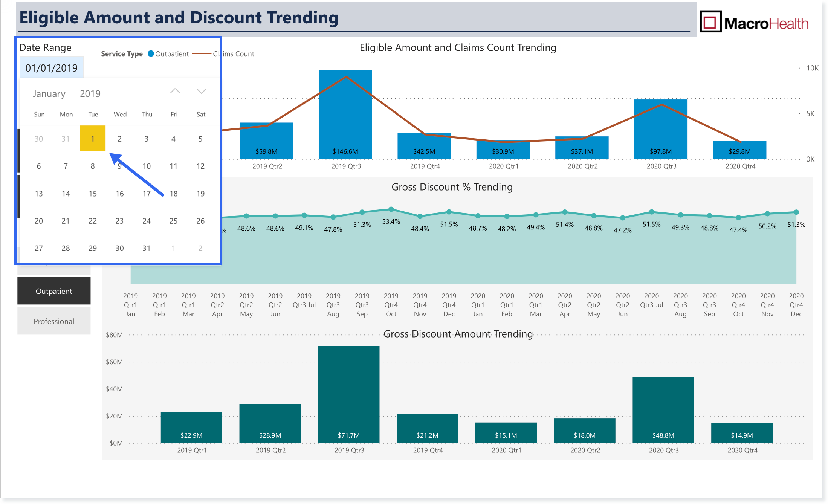This screenshot has width=828, height=504.
Task: Click the next month down chevron
Action: pyautogui.click(x=202, y=91)
